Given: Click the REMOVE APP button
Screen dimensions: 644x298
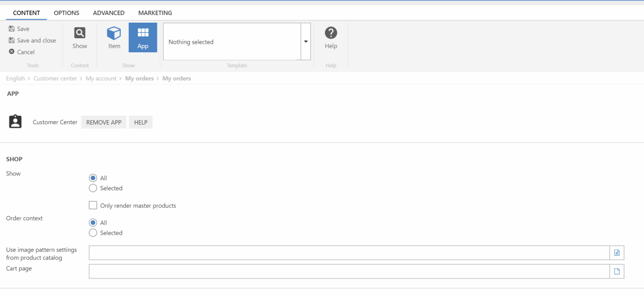Looking at the screenshot, I should point(104,122).
